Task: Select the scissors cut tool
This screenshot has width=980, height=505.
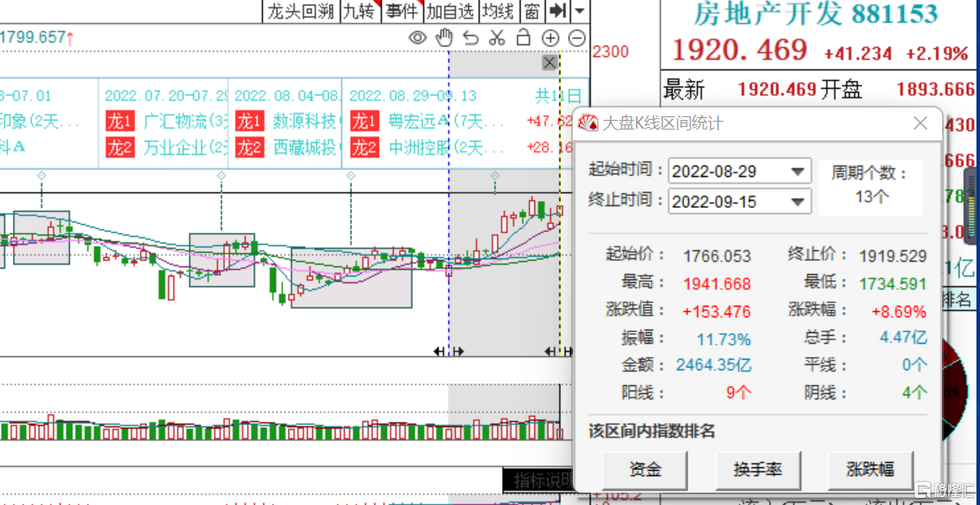Action: click(497, 38)
